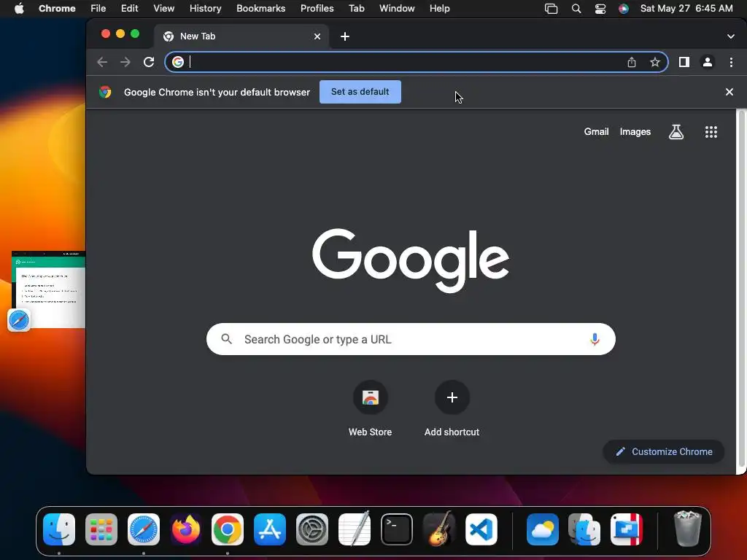Click the browser forward arrow
The image size is (747, 560).
(125, 63)
